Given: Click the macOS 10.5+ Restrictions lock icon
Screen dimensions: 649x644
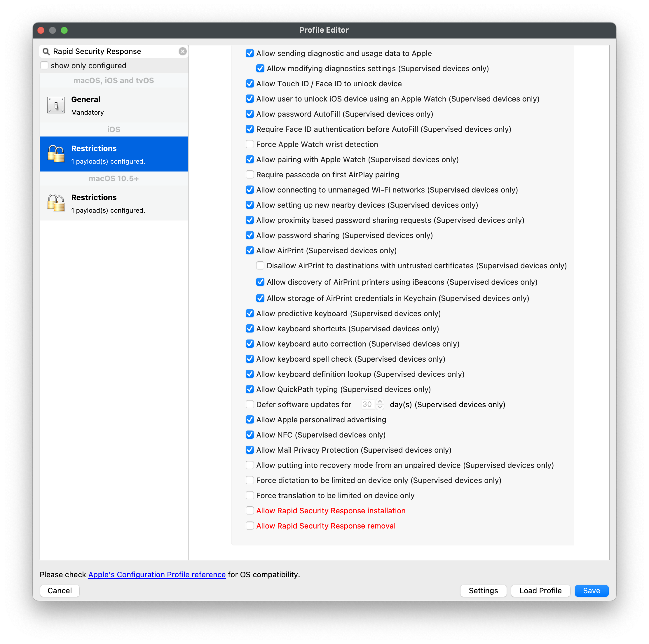Looking at the screenshot, I should (x=55, y=203).
